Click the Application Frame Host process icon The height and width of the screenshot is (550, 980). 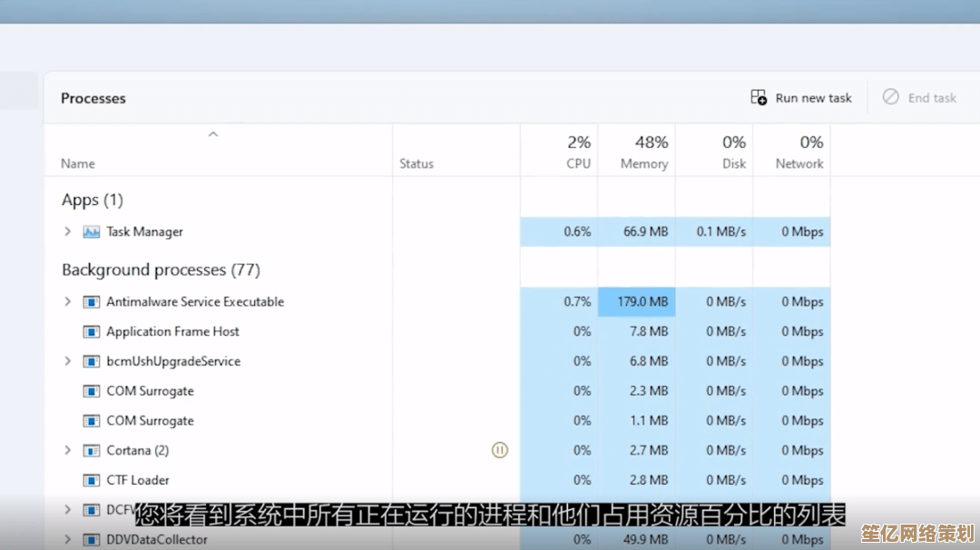[92, 332]
